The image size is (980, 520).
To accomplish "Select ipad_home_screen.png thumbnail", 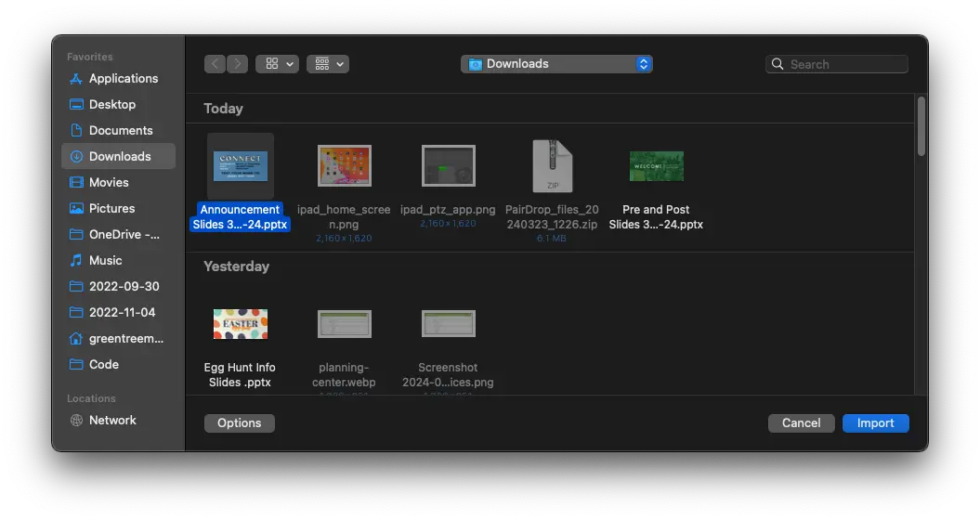I will pyautogui.click(x=345, y=165).
